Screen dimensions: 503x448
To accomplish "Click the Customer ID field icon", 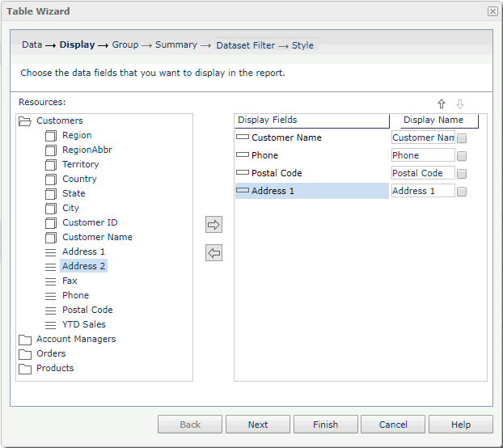I will (x=51, y=223).
